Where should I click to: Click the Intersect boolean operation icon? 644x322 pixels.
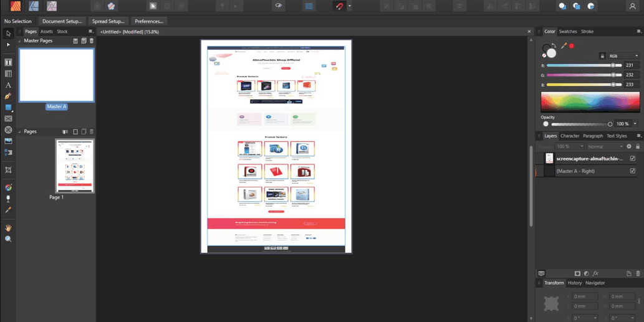coord(590,6)
